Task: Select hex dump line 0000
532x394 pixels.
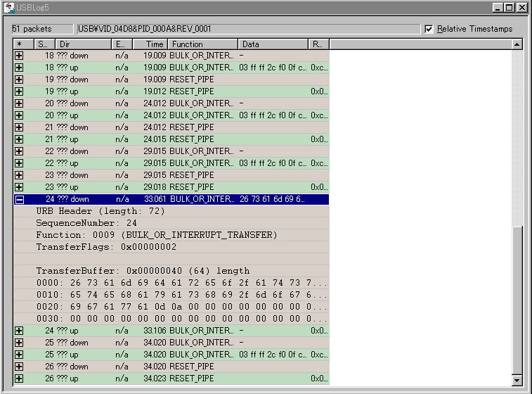Action: 181,283
